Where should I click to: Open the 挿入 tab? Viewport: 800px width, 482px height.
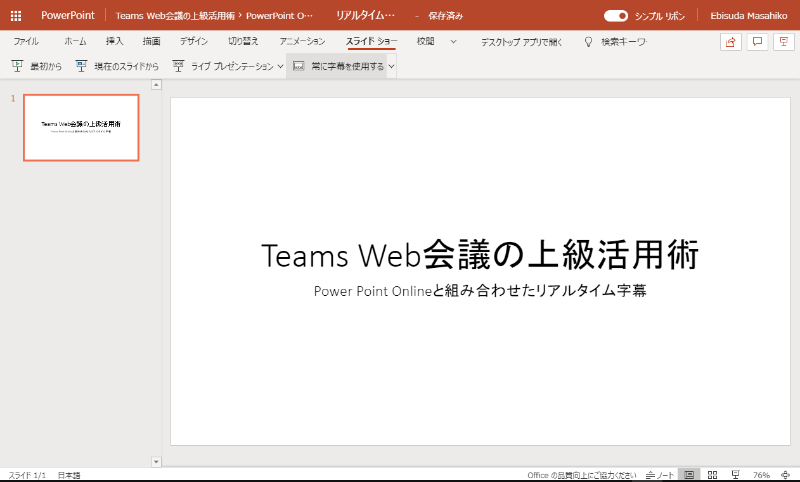point(115,42)
